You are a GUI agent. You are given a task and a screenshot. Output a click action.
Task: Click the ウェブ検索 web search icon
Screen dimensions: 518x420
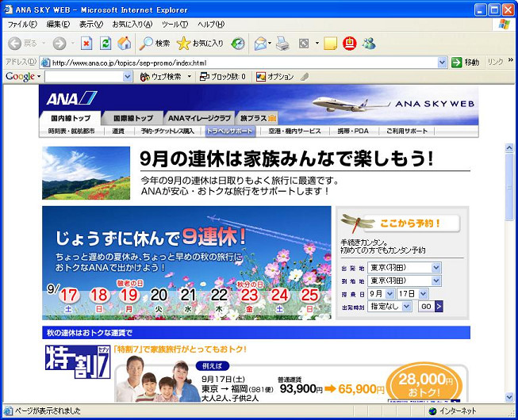(x=144, y=77)
